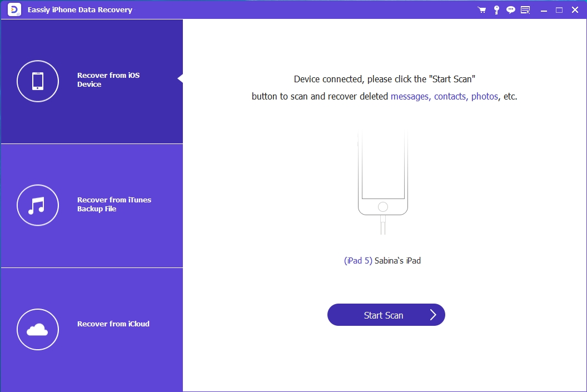This screenshot has height=392, width=587.
Task: Open the messages link
Action: click(410, 96)
